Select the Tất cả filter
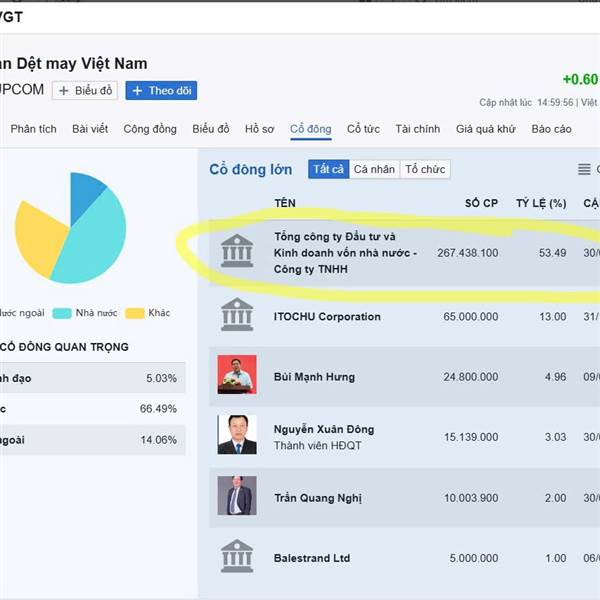The image size is (600, 600). (328, 170)
